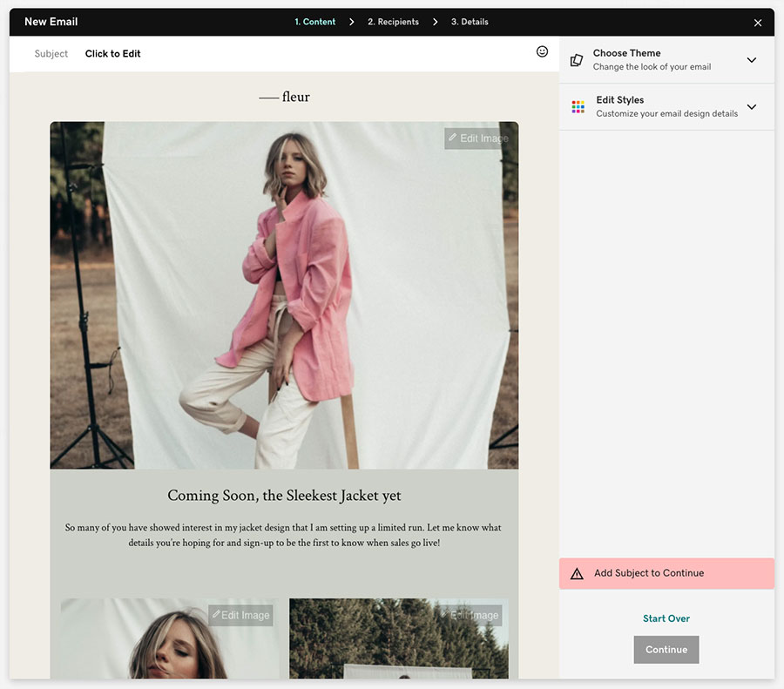Select the 1. Content step
The height and width of the screenshot is (689, 784).
pyautogui.click(x=314, y=22)
